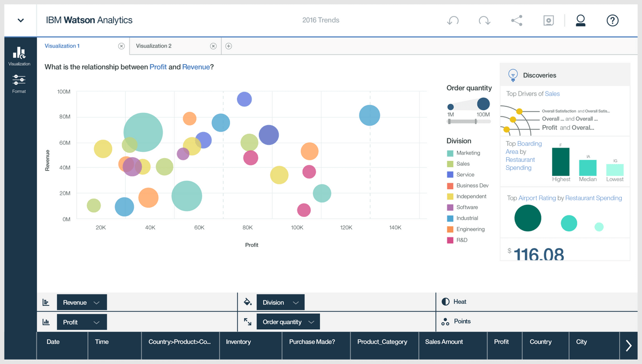Click the Points three-dots icon

(445, 322)
